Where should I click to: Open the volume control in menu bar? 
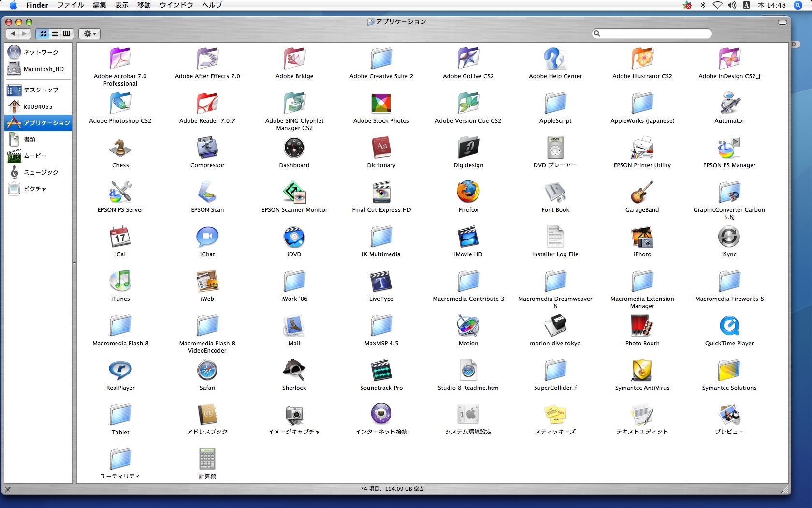(x=732, y=5)
